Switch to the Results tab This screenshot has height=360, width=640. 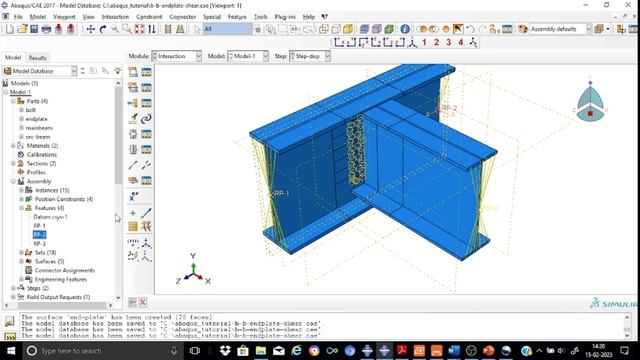point(38,58)
